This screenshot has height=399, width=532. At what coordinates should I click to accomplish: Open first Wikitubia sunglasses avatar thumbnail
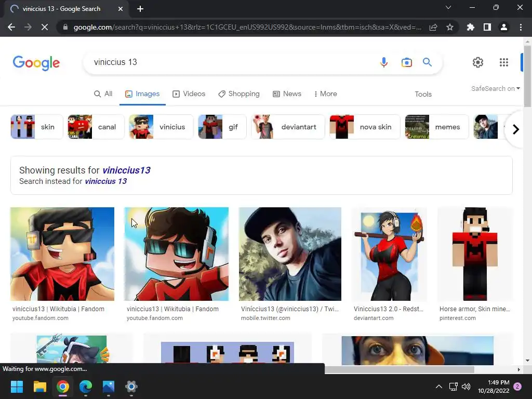coord(62,254)
